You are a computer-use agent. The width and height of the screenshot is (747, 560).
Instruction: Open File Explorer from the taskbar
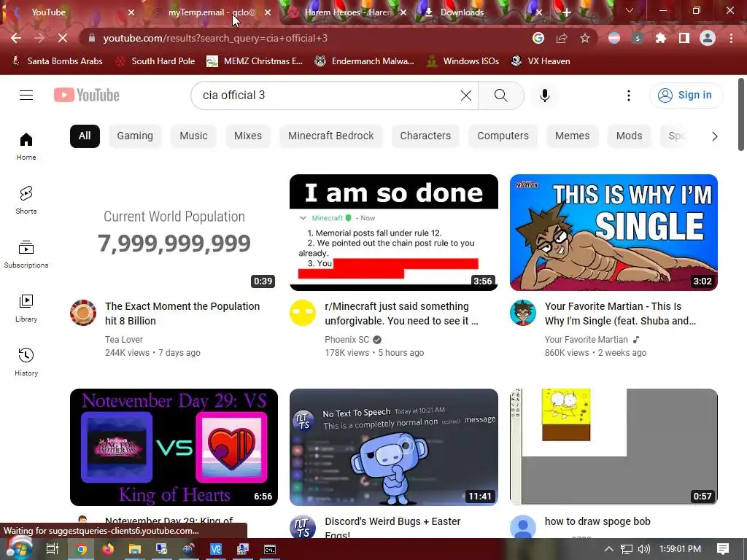pos(135,549)
